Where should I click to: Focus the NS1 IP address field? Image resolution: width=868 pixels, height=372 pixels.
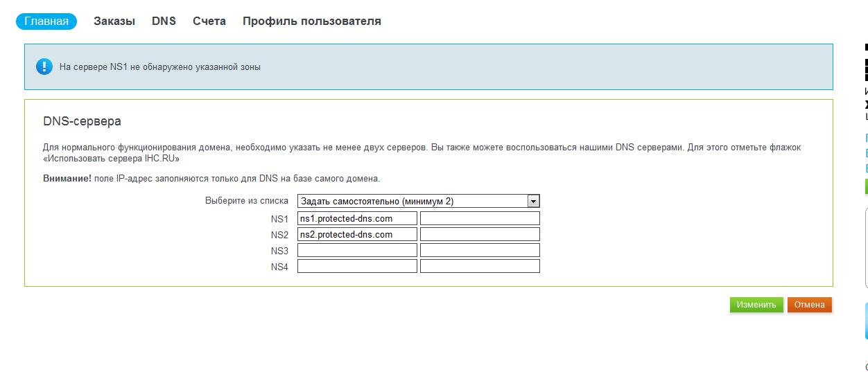tap(480, 218)
